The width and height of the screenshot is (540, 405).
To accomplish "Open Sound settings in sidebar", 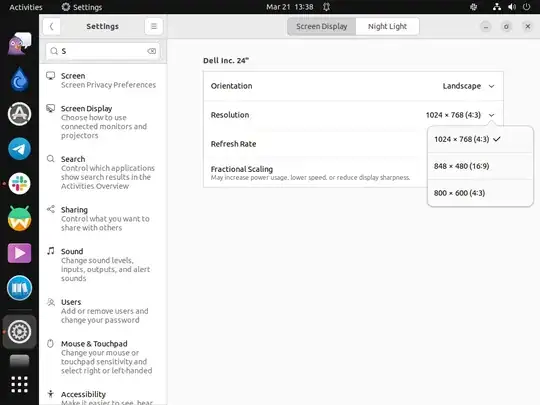I will 103,264.
